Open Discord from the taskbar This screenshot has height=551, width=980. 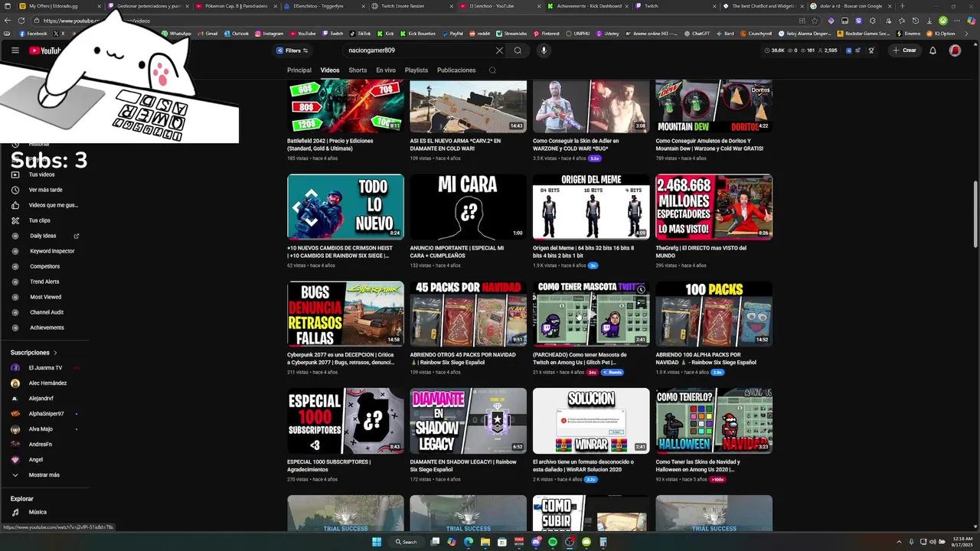click(537, 542)
